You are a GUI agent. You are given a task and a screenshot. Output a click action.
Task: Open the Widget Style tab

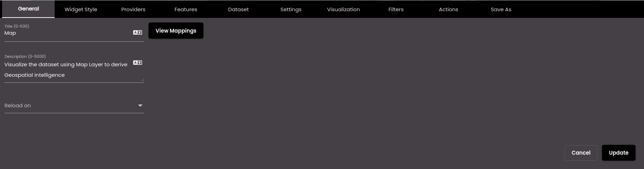point(81,9)
